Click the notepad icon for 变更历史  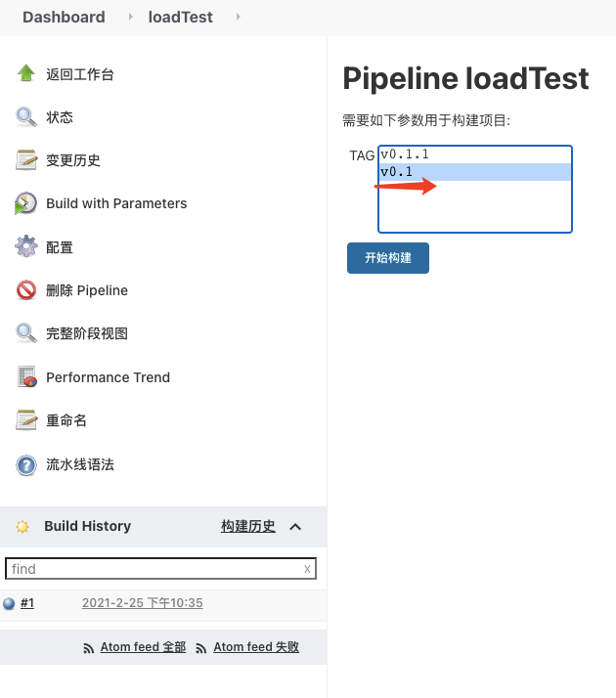tap(26, 160)
